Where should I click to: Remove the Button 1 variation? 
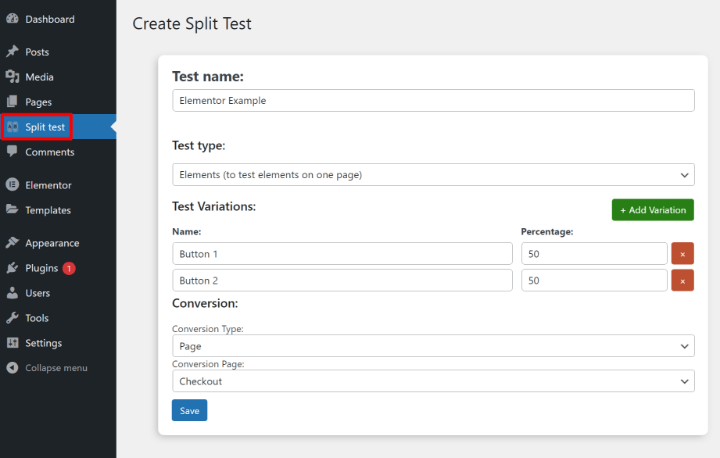click(x=682, y=254)
